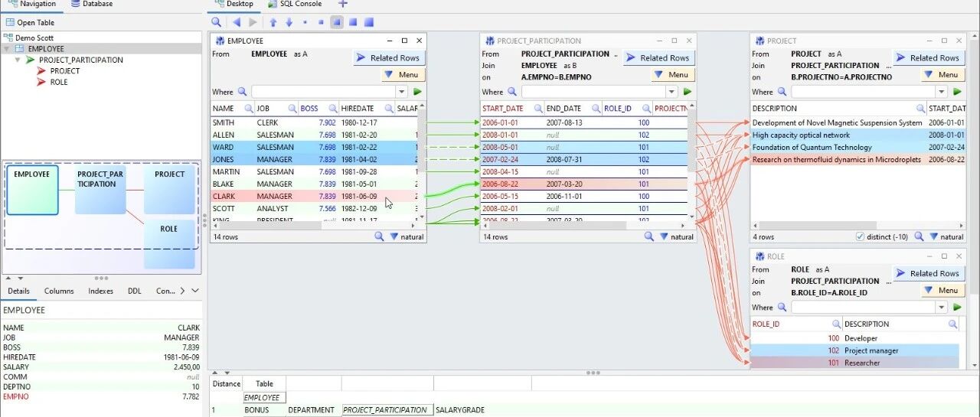
Task: Click the magnifier in PROJECT window status bar
Action: click(x=919, y=236)
